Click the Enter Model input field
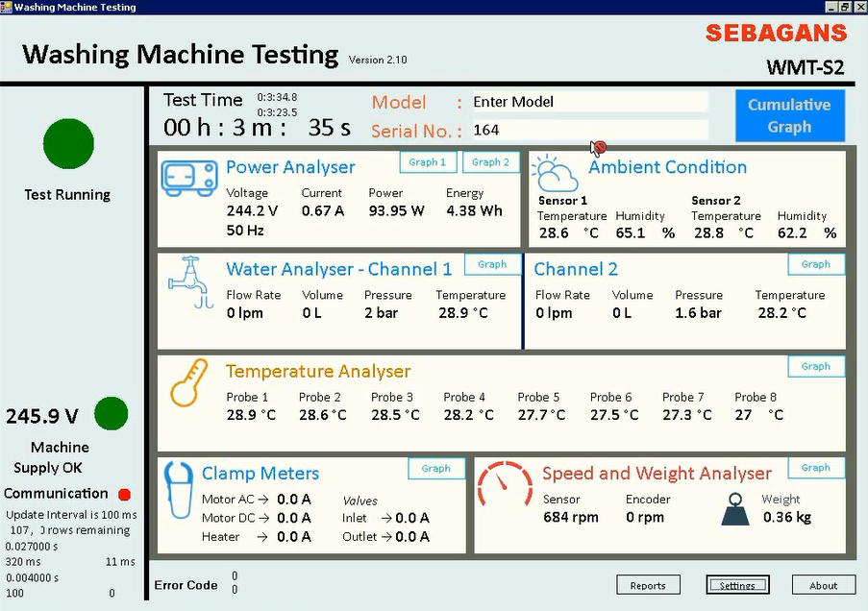 coord(588,102)
